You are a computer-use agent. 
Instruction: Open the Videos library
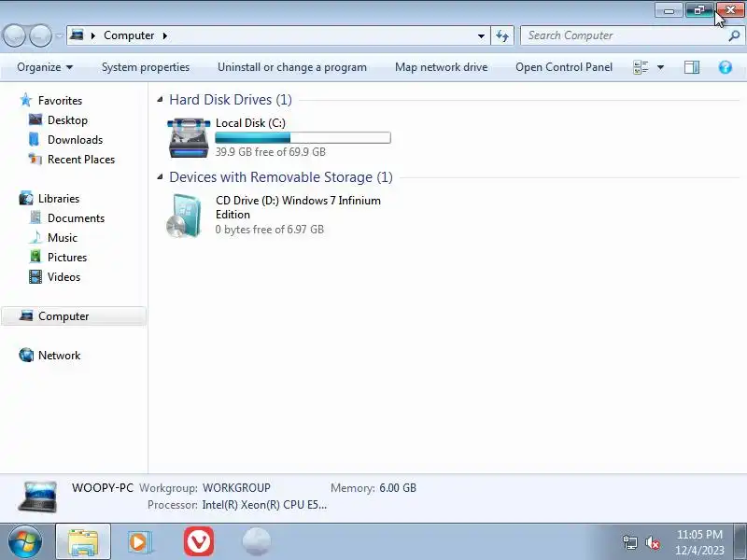(x=63, y=276)
